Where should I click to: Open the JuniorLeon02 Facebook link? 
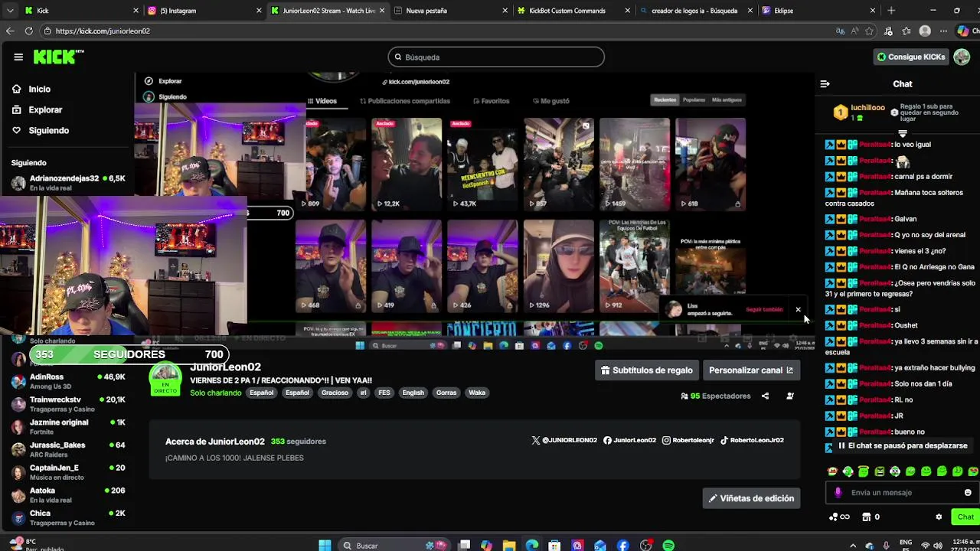629,440
